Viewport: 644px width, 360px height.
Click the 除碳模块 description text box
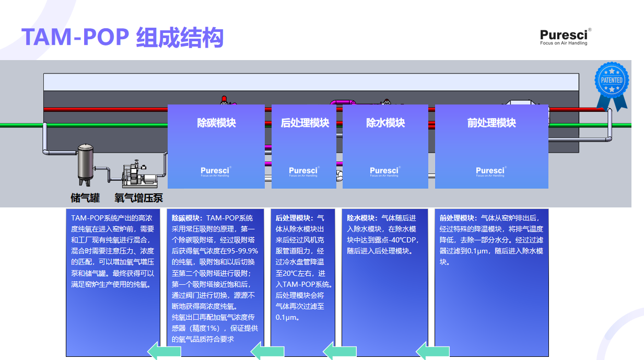215,283
